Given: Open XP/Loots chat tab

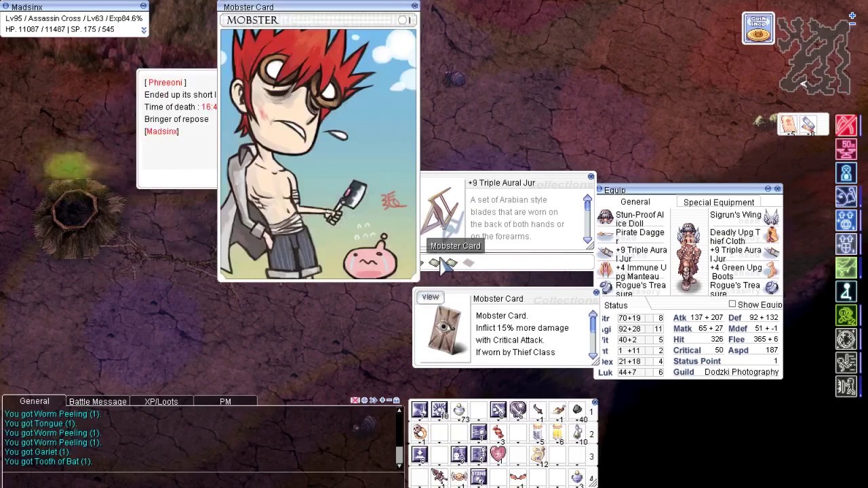Looking at the screenshot, I should [161, 401].
